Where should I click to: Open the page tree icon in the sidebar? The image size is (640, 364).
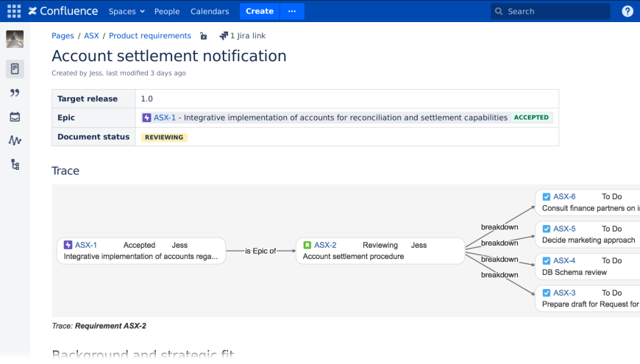coord(15,165)
